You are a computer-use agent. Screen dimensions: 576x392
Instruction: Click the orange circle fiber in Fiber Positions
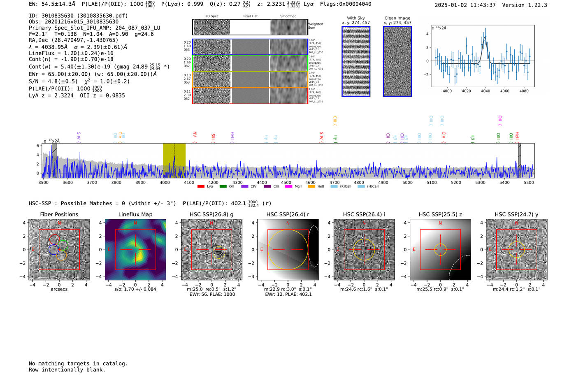pyautogui.click(x=61, y=255)
